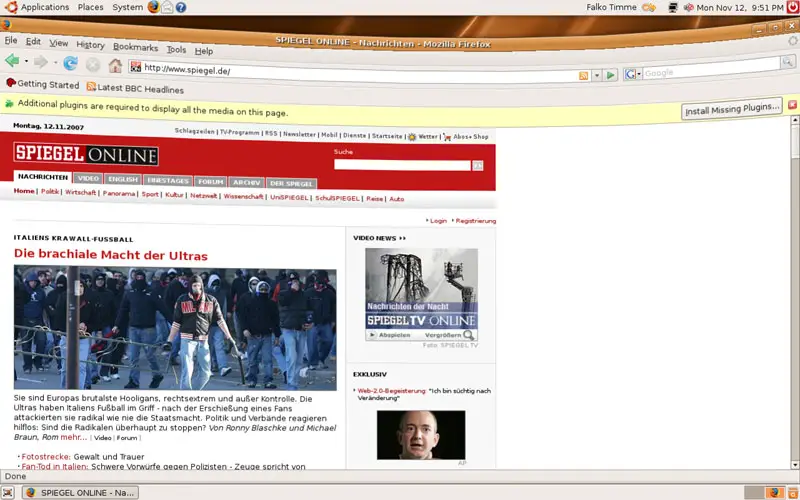Image resolution: width=800 pixels, height=500 pixels.
Task: Open the Tools menu
Action: click(x=176, y=49)
